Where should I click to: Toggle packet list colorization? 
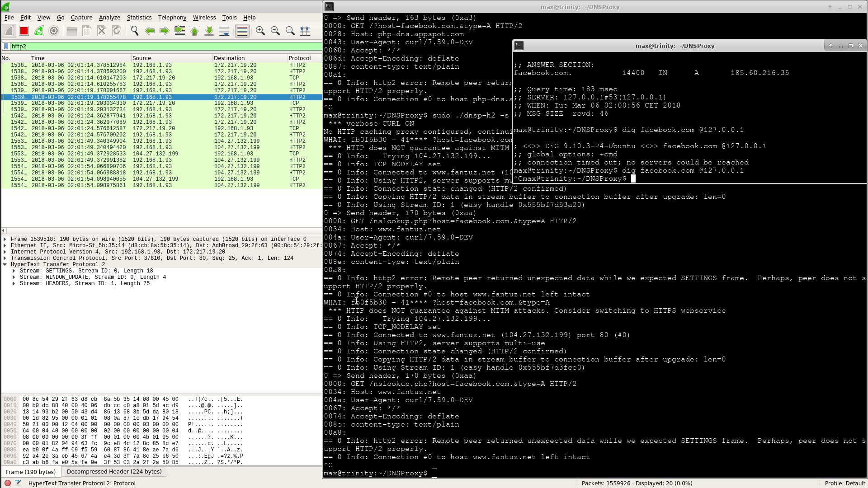coord(242,31)
